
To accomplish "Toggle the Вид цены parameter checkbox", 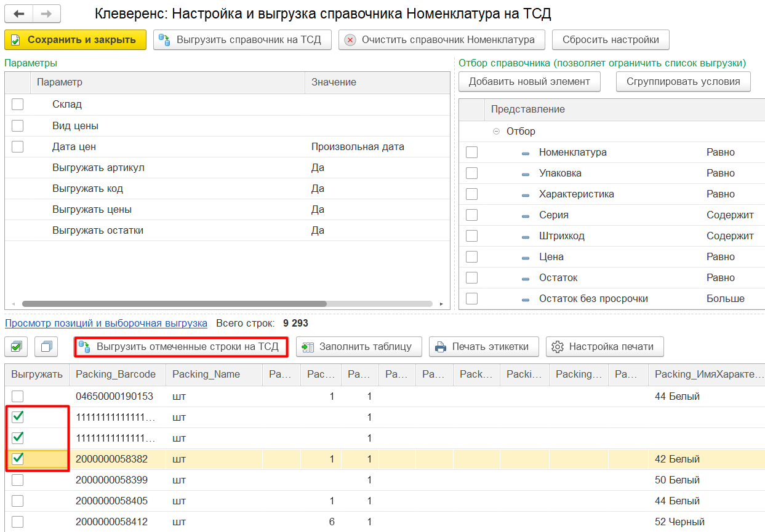I will coord(17,125).
